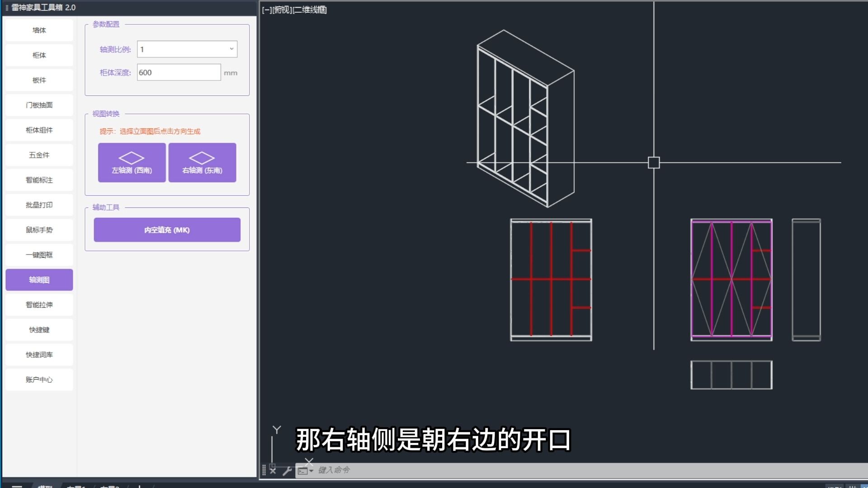Click the 柜体深度 input field showing 600
Screen dimensions: 868x488
(179, 72)
